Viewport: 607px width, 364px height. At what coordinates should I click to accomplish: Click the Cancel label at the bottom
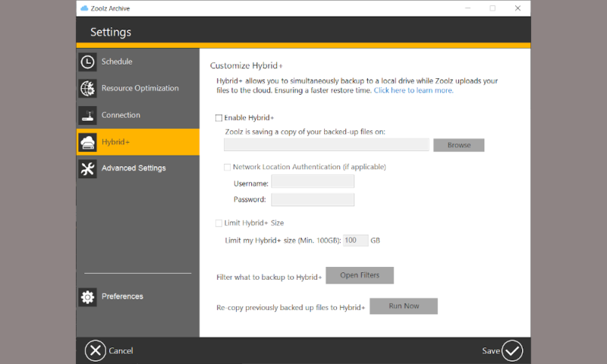click(x=121, y=351)
